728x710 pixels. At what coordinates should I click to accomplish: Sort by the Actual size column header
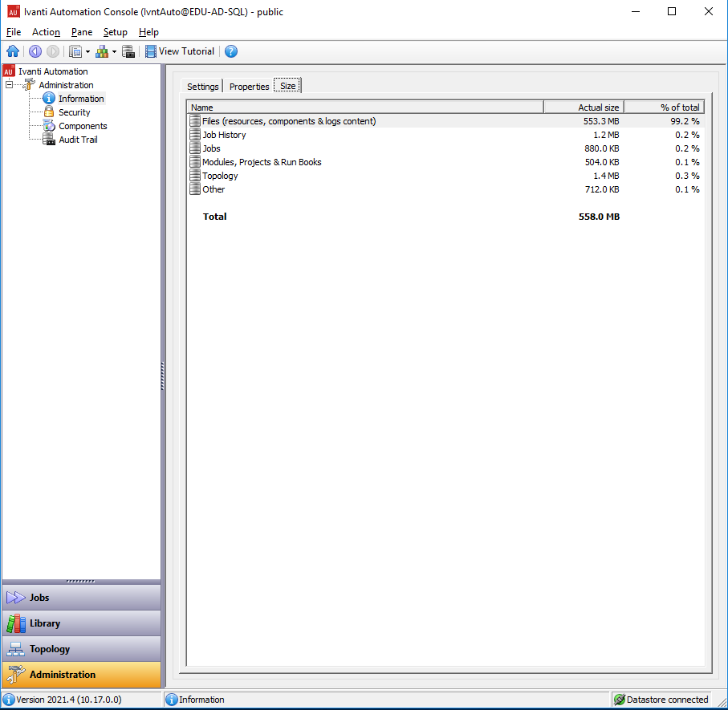tap(584, 108)
